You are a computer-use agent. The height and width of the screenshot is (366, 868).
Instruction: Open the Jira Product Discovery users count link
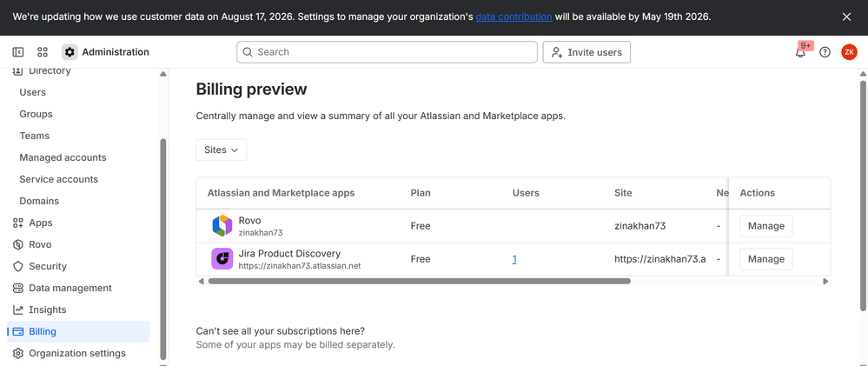(514, 259)
